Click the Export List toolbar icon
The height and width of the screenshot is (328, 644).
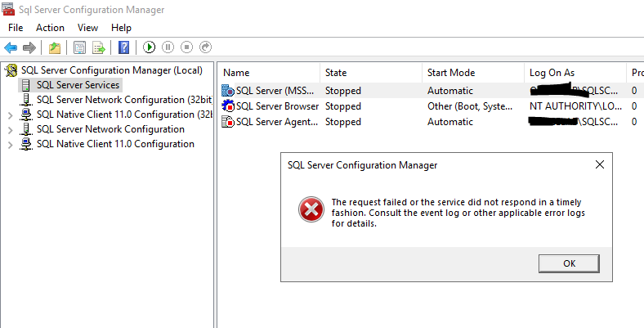pos(99,47)
